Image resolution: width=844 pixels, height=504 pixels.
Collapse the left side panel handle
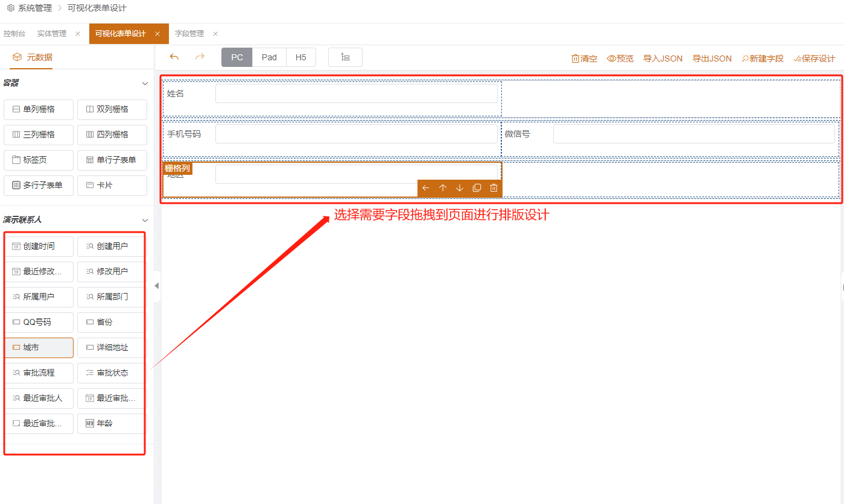tap(157, 286)
